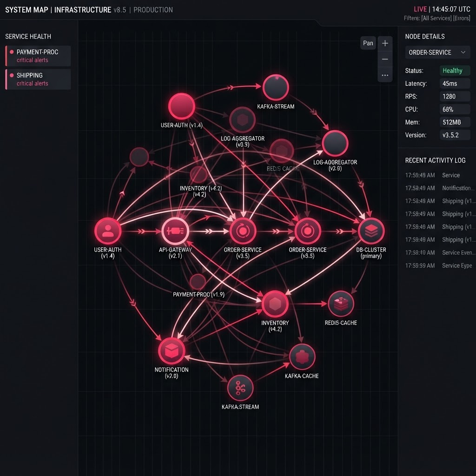The width and height of the screenshot is (476, 476).
Task: Click the REDIS-CACHE node beside INVENTORY
Action: (341, 304)
